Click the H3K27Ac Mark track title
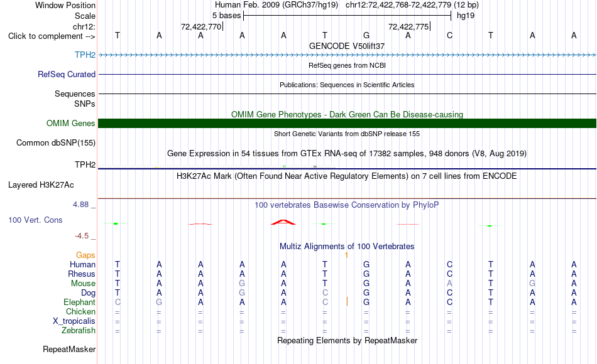The height and width of the screenshot is (364, 597). [x=347, y=176]
